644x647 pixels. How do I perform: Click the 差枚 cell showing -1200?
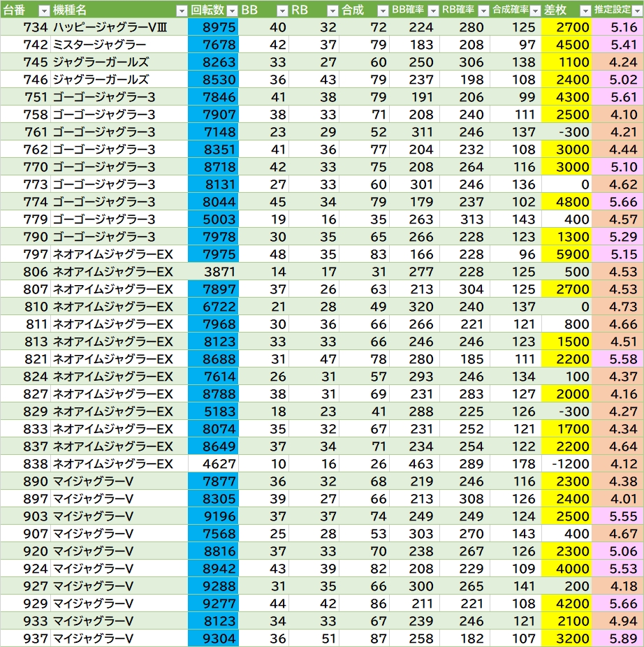coord(566,464)
